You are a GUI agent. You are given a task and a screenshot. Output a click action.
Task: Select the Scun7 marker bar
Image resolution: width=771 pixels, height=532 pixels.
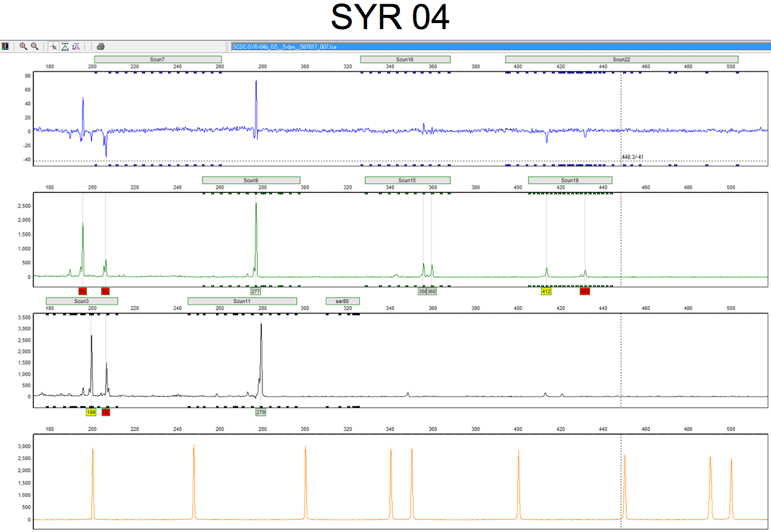(x=157, y=59)
